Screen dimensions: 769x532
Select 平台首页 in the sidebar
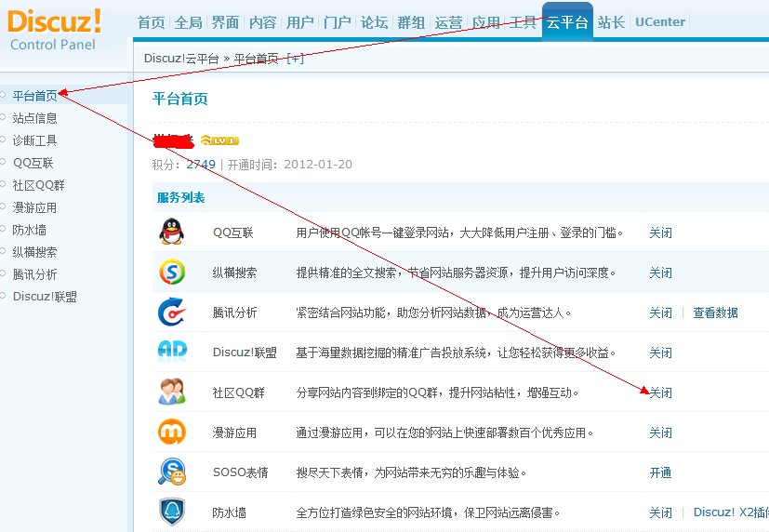pos(34,96)
